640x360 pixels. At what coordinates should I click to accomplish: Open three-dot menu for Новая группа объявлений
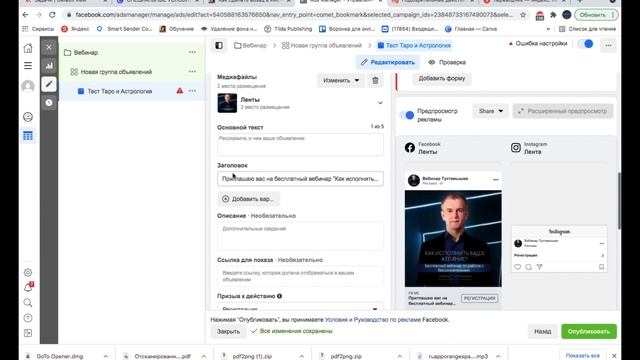point(192,71)
